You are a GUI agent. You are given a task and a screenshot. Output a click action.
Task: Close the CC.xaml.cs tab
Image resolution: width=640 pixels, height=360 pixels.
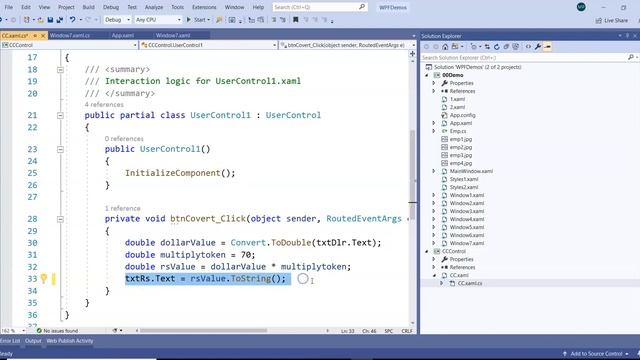coord(42,36)
